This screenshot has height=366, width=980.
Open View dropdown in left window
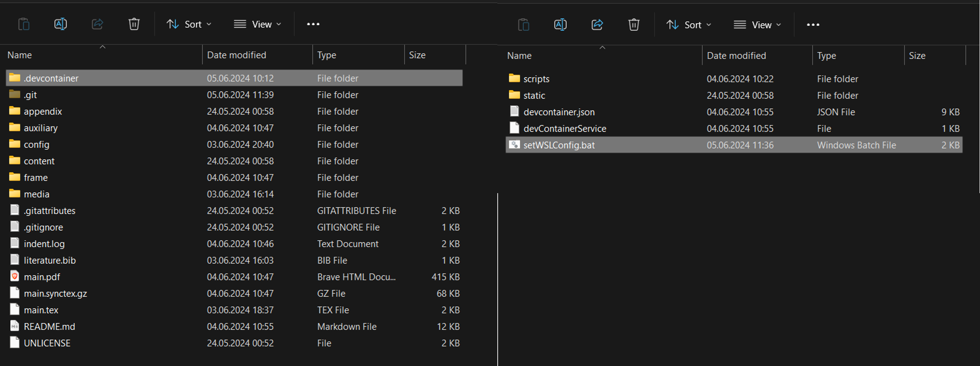point(257,24)
